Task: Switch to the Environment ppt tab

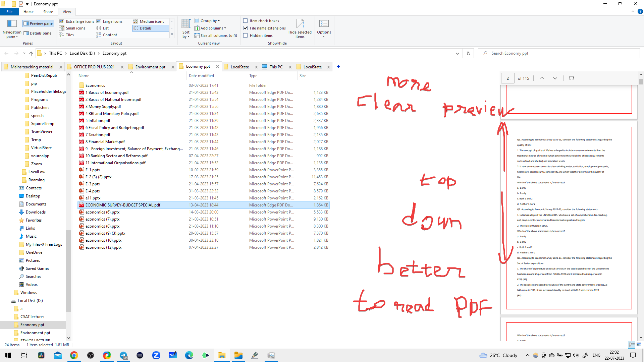Action: pos(150,67)
